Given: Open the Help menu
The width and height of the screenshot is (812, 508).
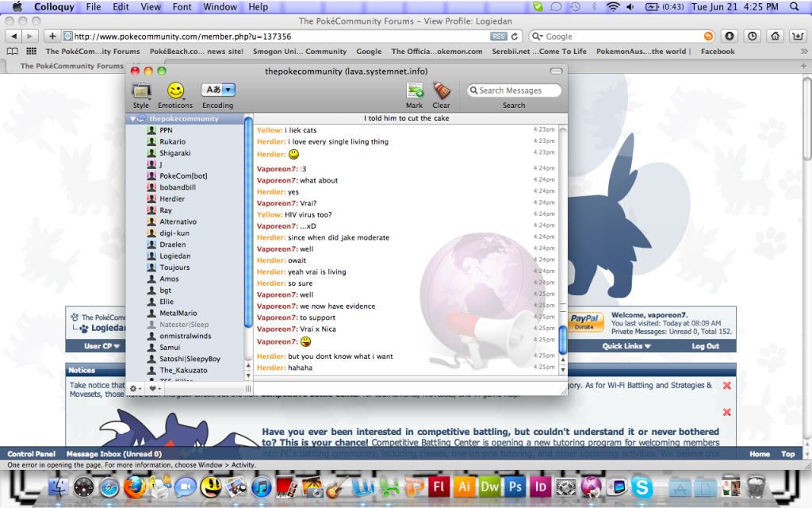Looking at the screenshot, I should (258, 6).
